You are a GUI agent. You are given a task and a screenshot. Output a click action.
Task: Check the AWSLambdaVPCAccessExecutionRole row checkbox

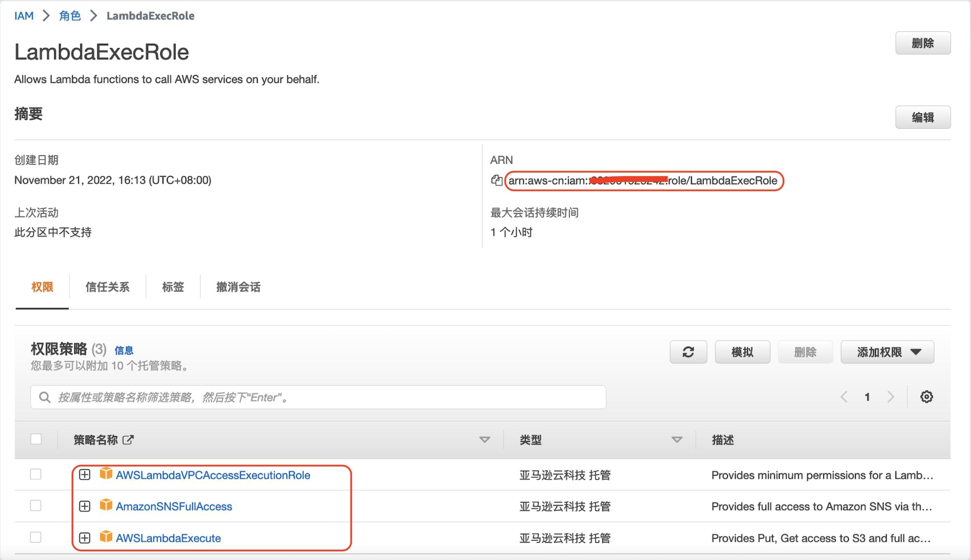coord(36,474)
